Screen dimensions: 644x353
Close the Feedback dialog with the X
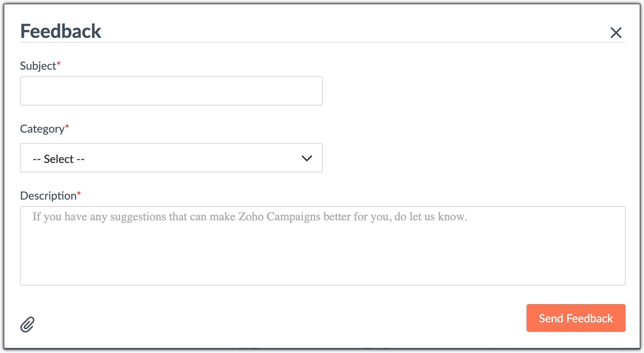click(x=616, y=33)
